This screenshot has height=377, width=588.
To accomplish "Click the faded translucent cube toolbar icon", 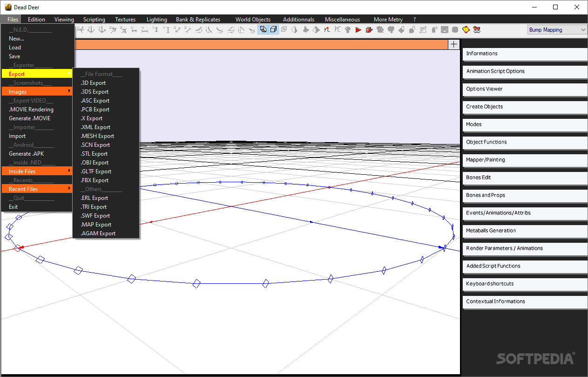I will [x=284, y=29].
